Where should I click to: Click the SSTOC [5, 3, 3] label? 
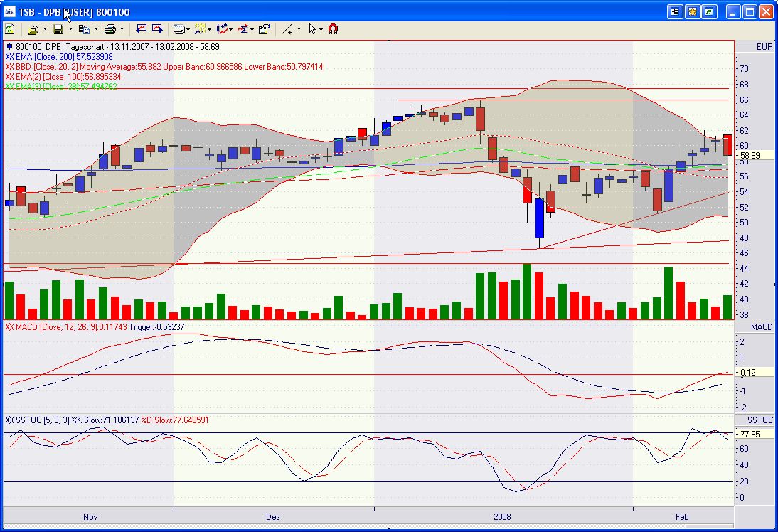[107, 420]
